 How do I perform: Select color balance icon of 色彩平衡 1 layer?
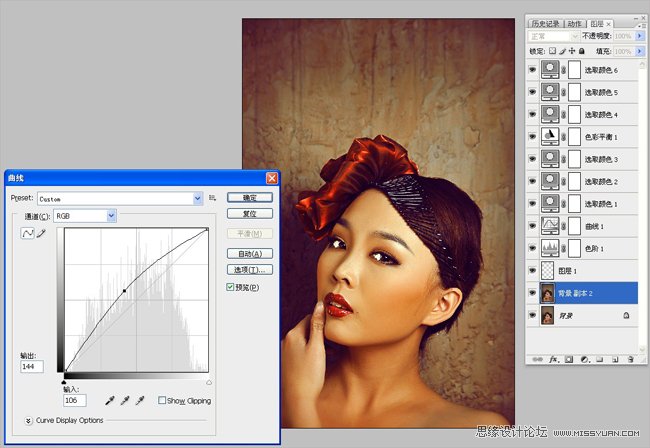click(550, 137)
